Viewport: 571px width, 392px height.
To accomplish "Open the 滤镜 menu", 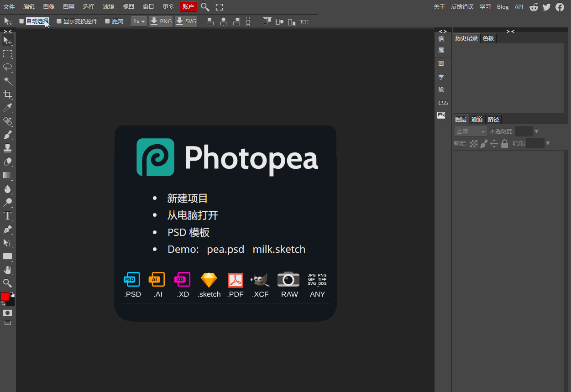I will pos(109,7).
